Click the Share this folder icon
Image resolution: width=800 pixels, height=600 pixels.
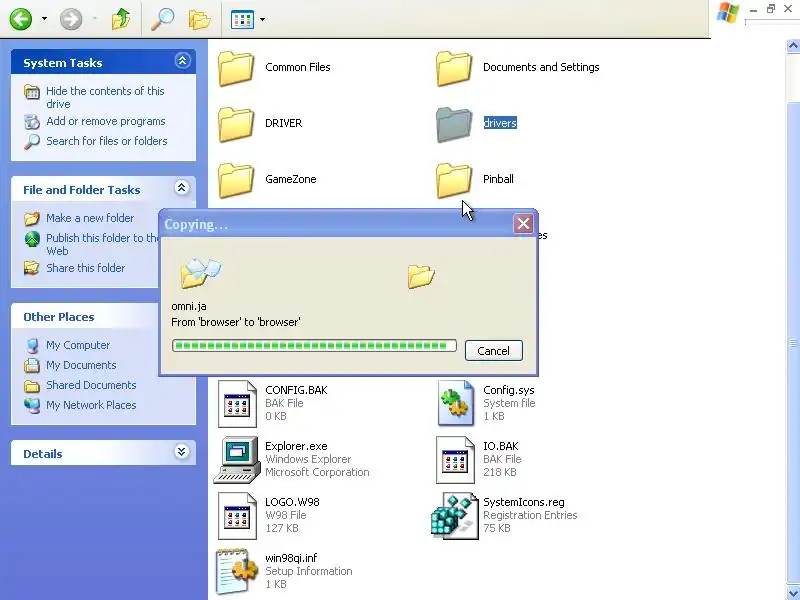[32, 268]
